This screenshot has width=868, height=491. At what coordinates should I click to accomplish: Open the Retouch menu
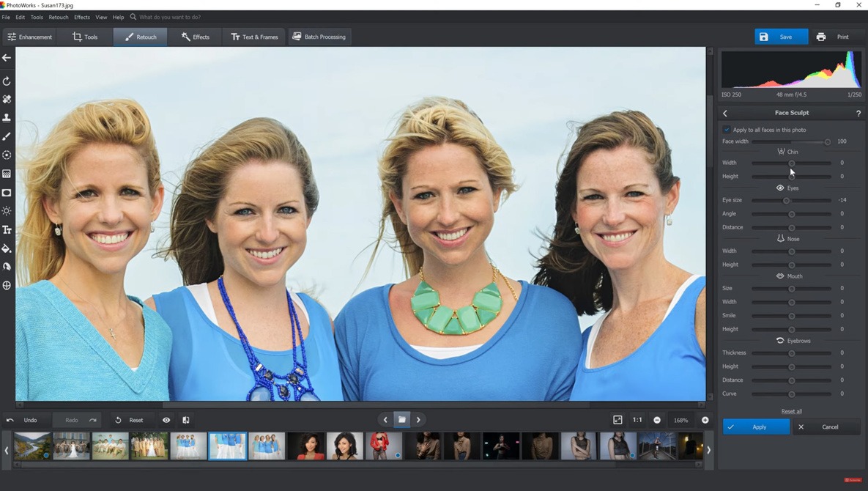[58, 17]
